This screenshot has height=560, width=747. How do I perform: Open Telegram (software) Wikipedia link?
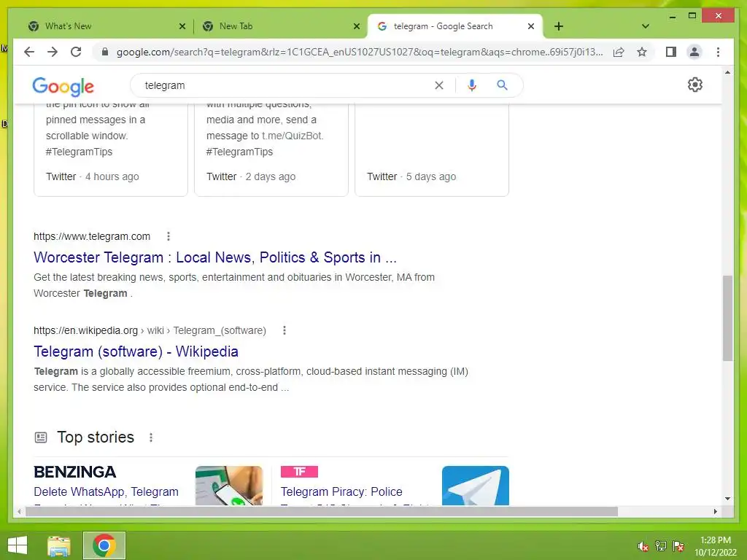pyautogui.click(x=136, y=351)
